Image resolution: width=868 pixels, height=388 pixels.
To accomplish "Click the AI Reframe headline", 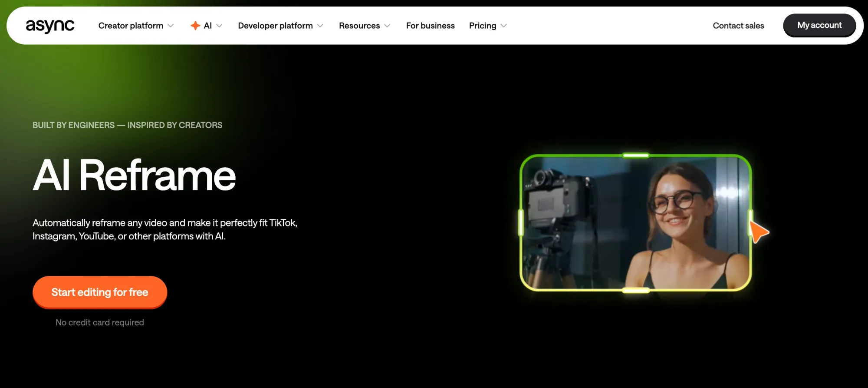I will point(134,175).
